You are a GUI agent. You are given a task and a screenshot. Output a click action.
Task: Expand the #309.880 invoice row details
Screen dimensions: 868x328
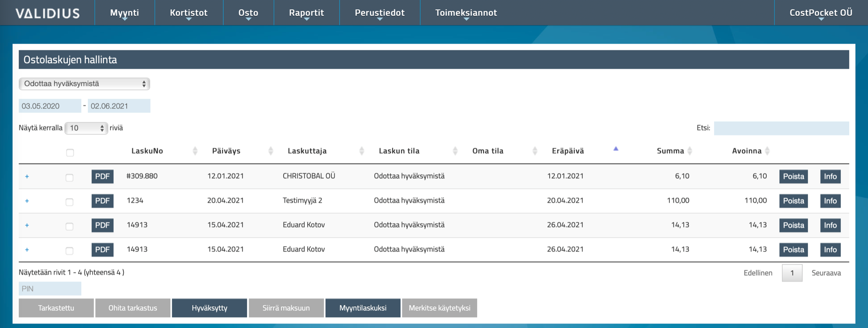[x=27, y=177]
